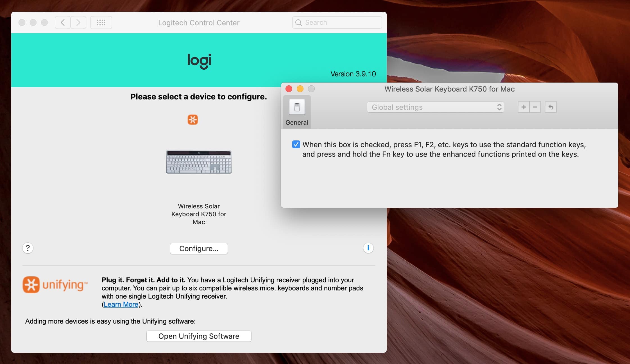Open the blue info button
630x364 pixels.
pos(368,248)
